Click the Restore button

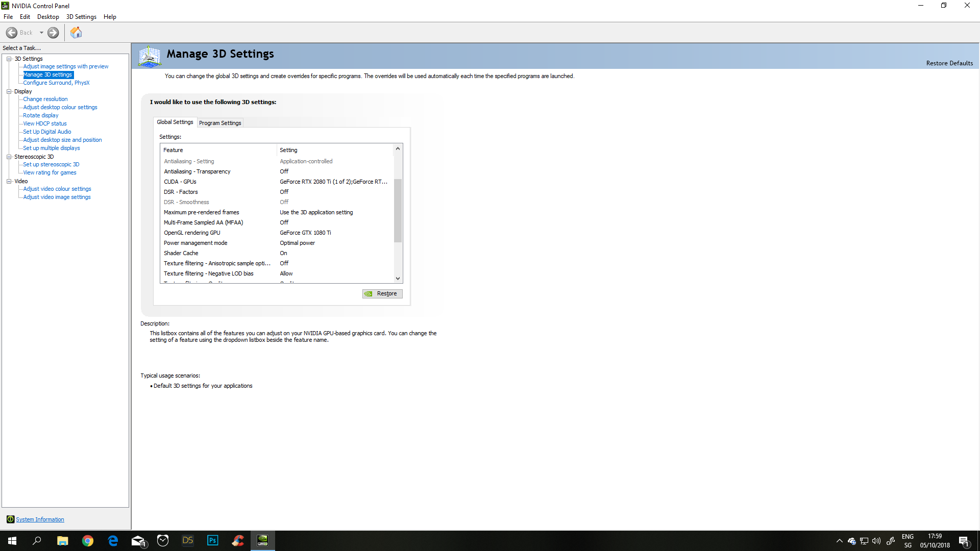382,294
